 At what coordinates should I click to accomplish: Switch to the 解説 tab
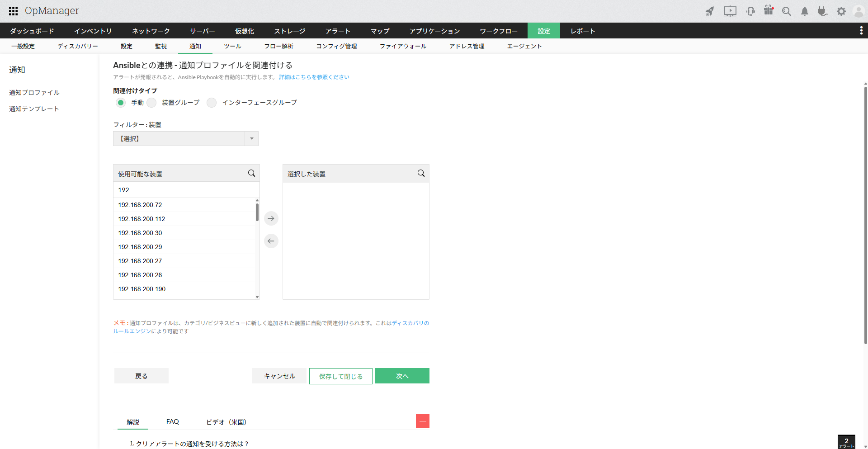point(133,422)
